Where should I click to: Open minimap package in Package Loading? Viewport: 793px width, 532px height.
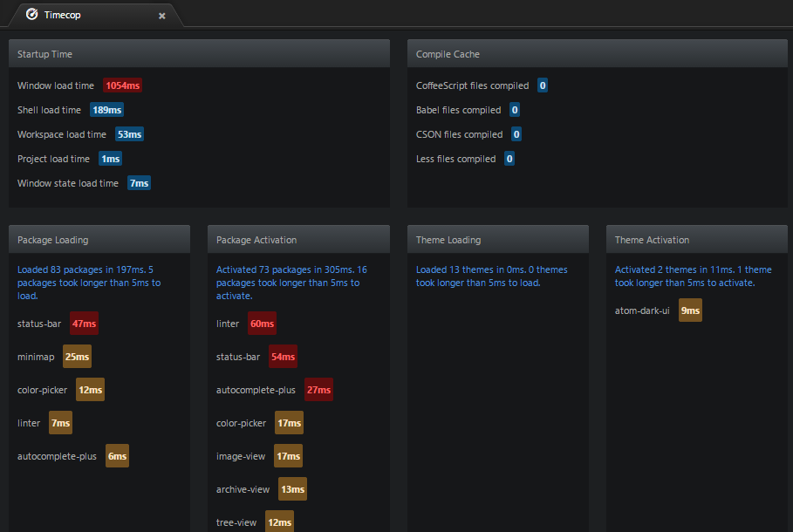tap(36, 357)
